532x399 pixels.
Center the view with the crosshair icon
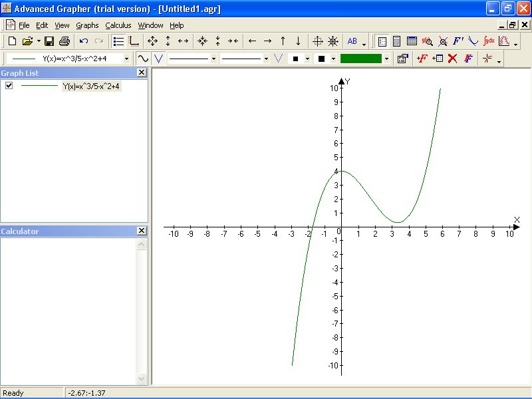(318, 41)
